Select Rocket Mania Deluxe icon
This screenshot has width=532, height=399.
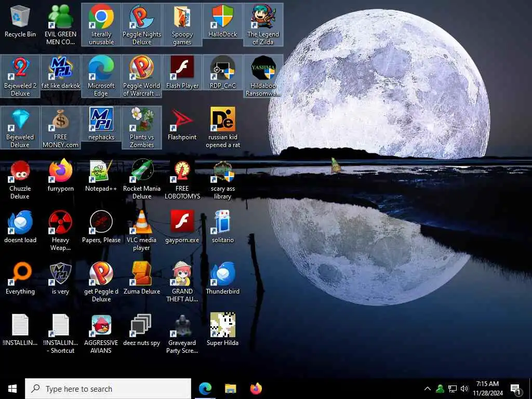(x=142, y=179)
